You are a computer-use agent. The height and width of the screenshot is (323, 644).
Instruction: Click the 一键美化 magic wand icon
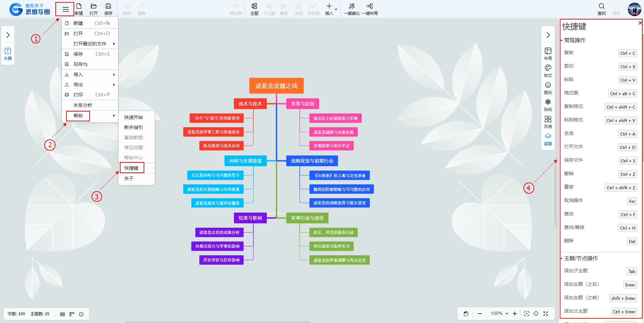(351, 6)
